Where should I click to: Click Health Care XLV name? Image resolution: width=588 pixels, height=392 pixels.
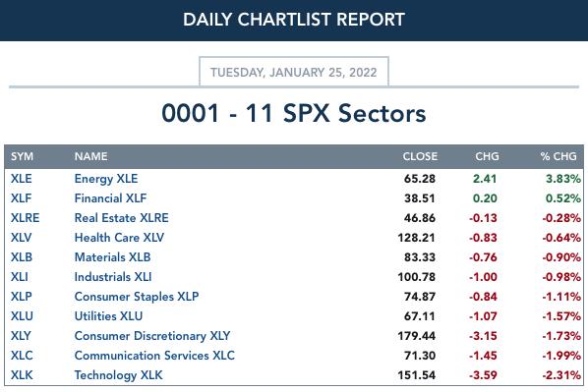[119, 237]
